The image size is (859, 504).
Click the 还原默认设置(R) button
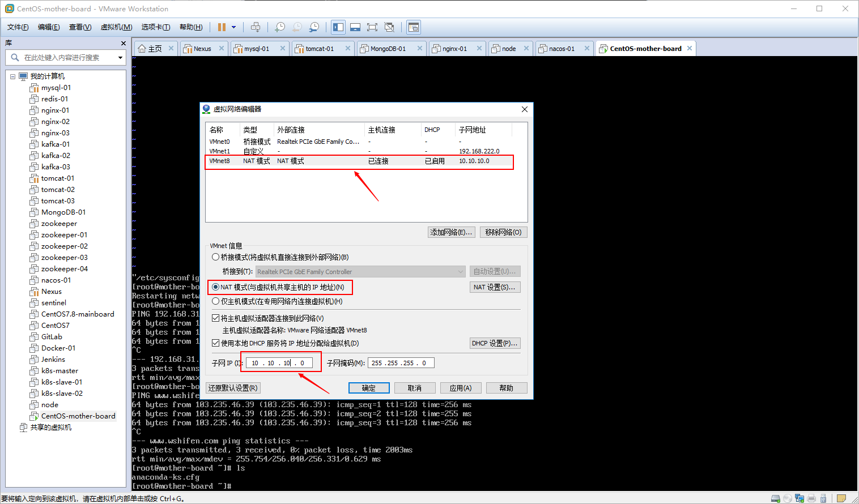pyautogui.click(x=233, y=387)
